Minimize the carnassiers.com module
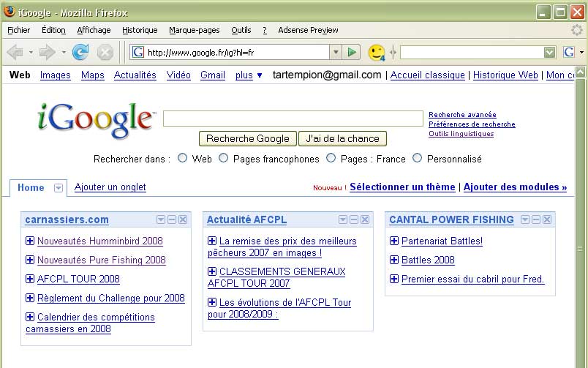 click(172, 219)
